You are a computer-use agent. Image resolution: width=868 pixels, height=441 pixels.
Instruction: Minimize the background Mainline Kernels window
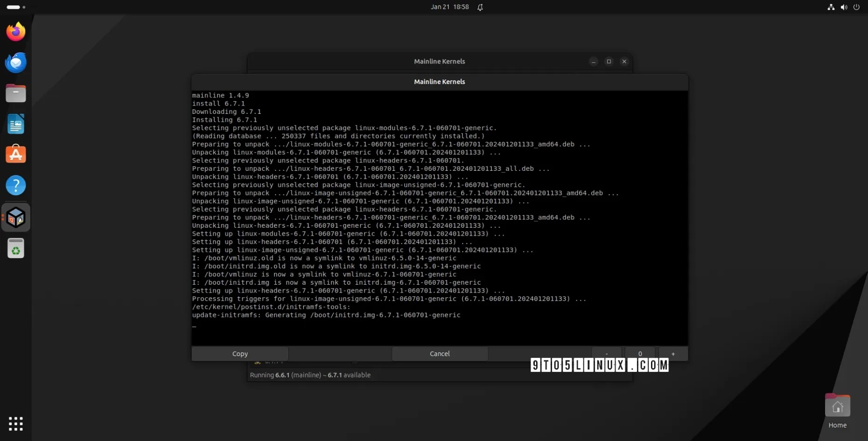(594, 62)
